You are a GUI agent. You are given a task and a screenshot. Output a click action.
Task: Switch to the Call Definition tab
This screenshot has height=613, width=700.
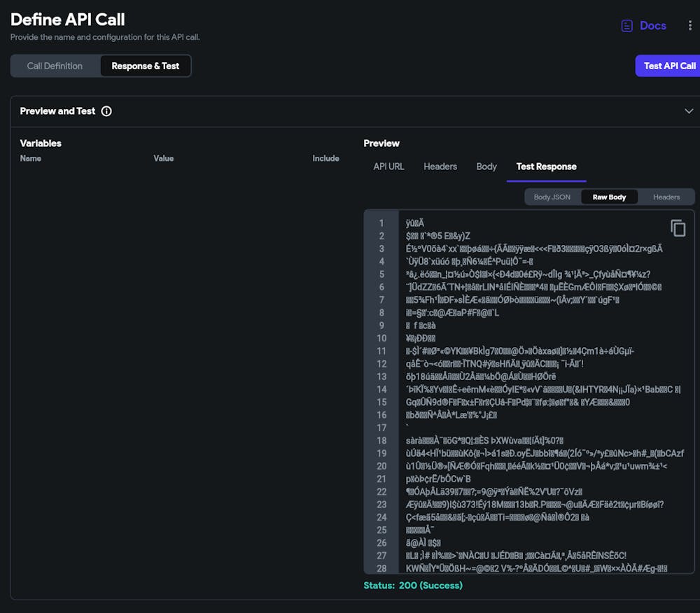click(55, 66)
